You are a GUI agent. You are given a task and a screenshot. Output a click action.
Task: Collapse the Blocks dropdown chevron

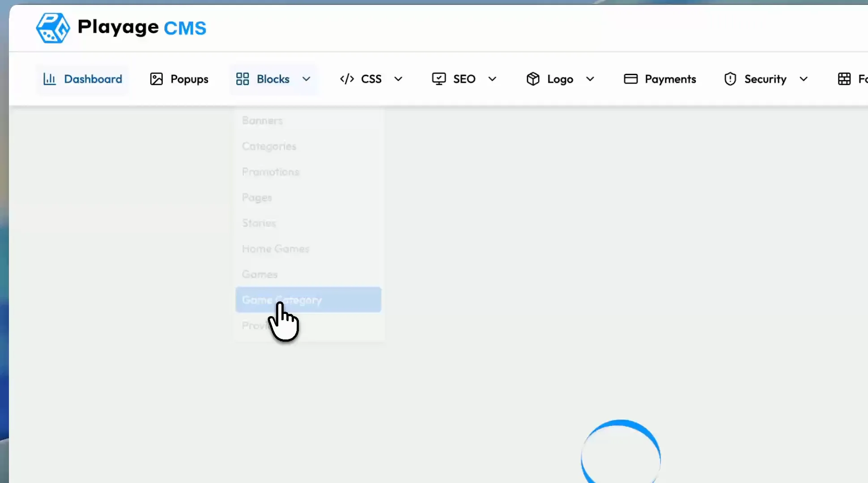point(306,79)
